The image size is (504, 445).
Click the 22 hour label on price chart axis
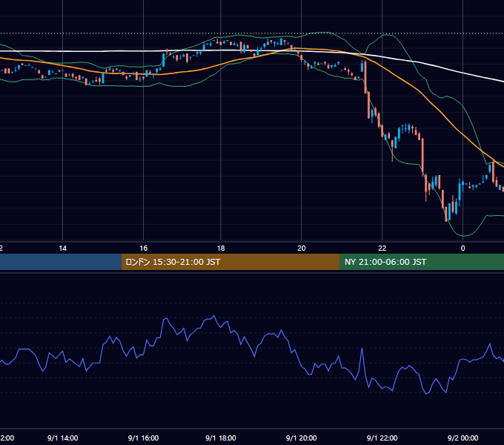click(382, 248)
